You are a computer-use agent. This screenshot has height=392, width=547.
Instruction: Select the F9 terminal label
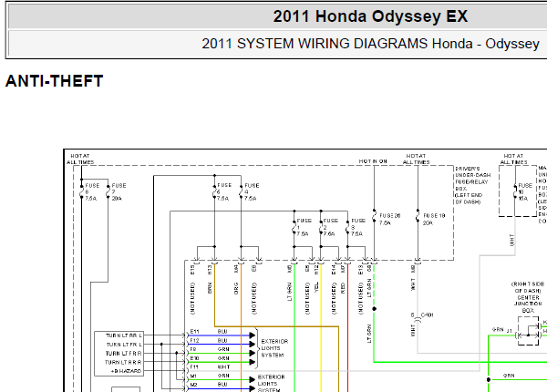[193, 349]
